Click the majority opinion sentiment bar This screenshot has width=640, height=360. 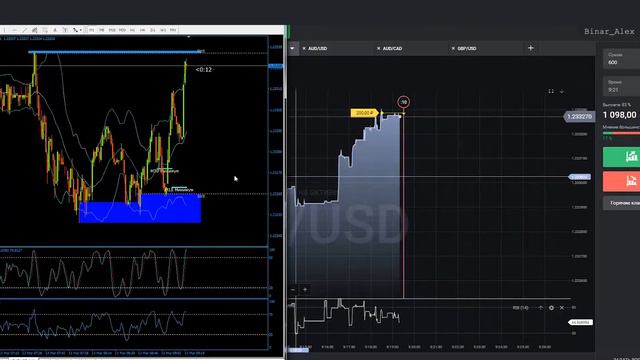coord(622,133)
